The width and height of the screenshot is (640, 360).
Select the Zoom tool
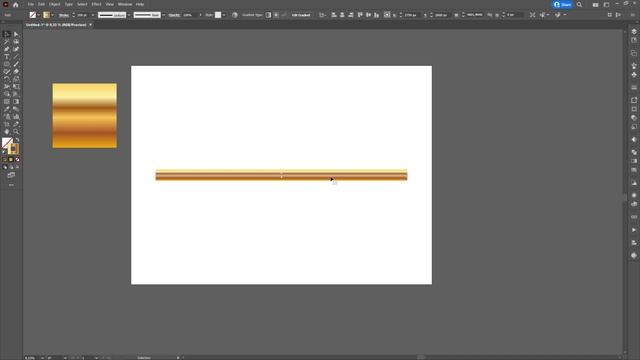pos(16,131)
